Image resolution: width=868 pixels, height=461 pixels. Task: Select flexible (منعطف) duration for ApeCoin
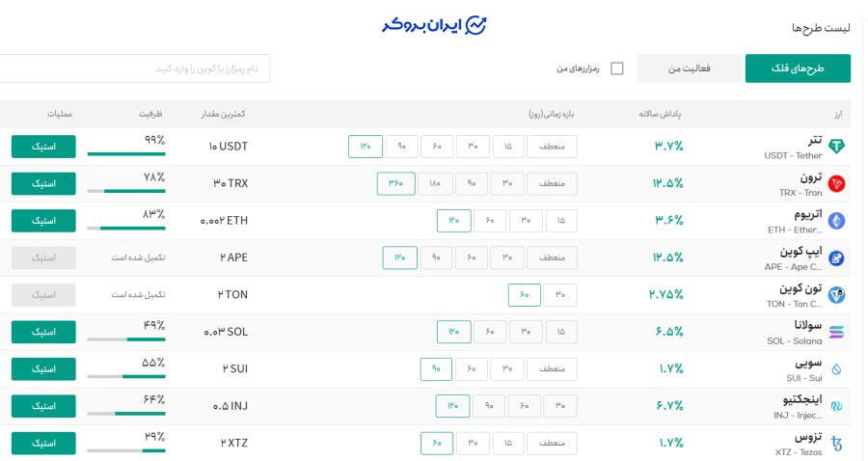tap(552, 258)
